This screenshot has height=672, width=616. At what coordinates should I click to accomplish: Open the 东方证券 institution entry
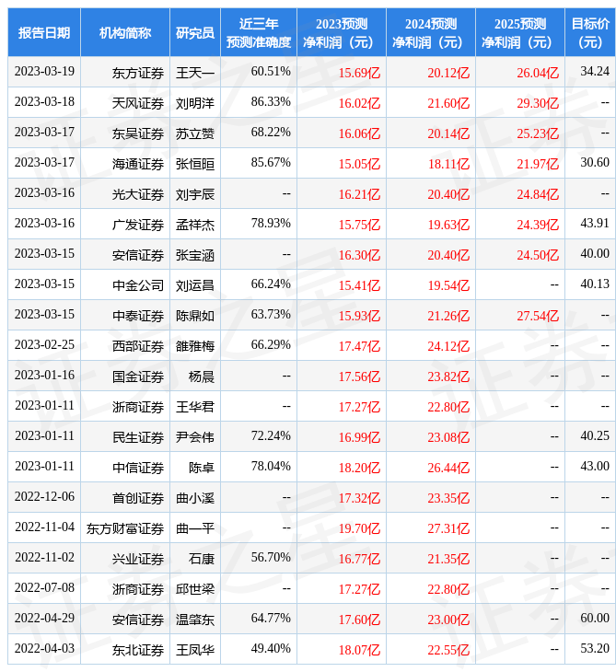click(138, 73)
